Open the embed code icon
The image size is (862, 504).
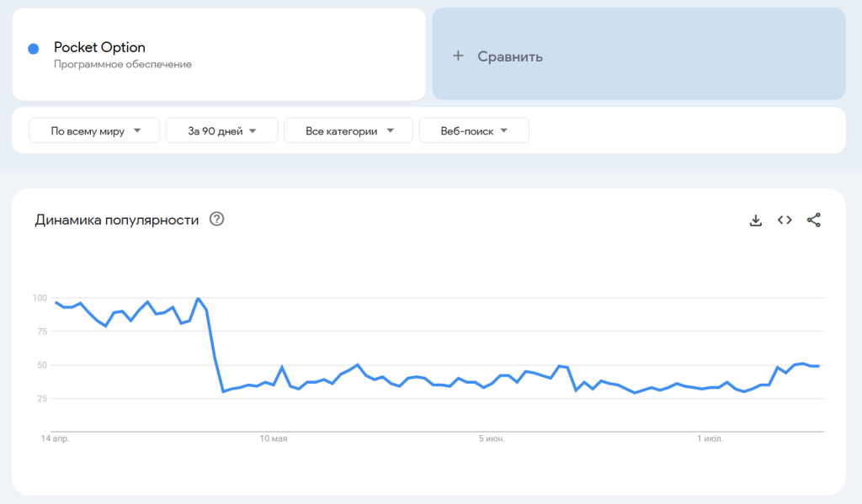point(785,220)
